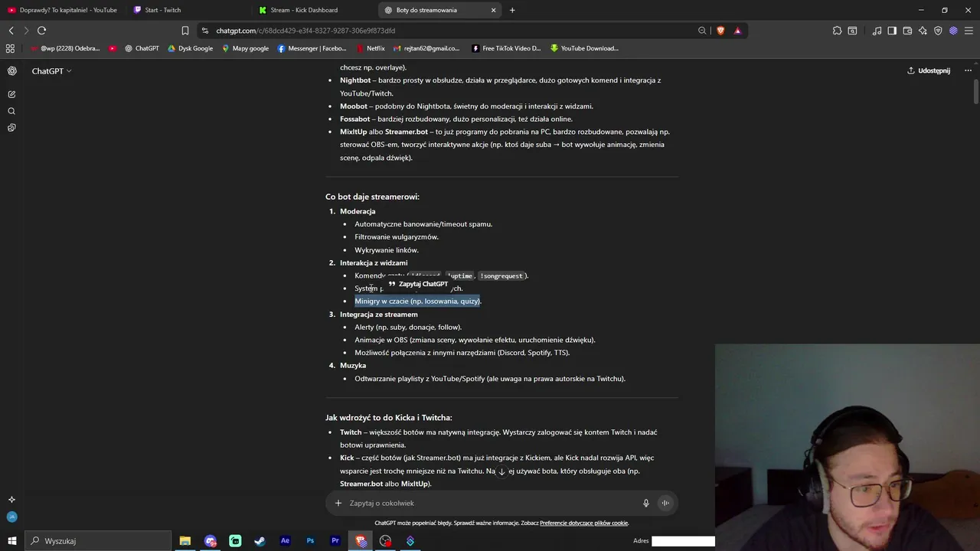Viewport: 980px width, 551px height.
Task: Click the Windows Start button
Action: click(x=11, y=541)
